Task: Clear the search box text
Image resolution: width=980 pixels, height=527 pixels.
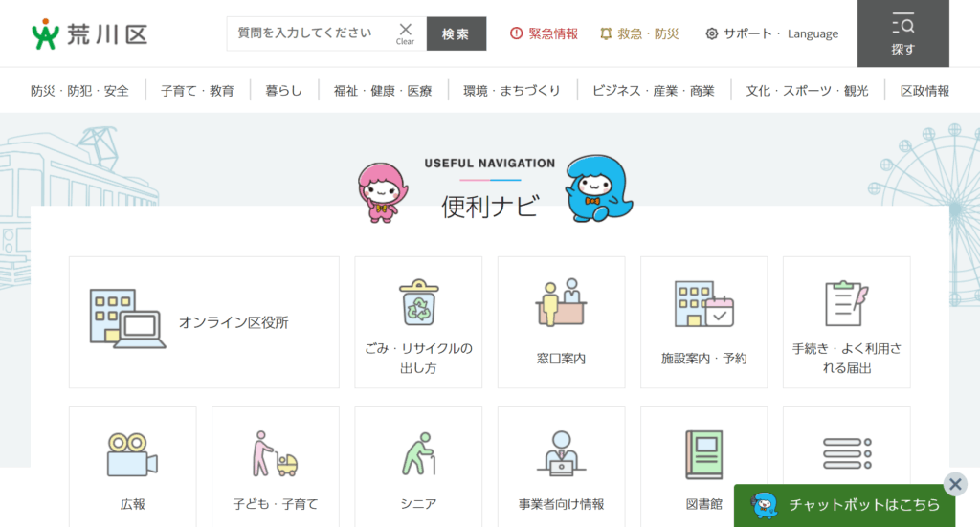Action: [x=406, y=33]
